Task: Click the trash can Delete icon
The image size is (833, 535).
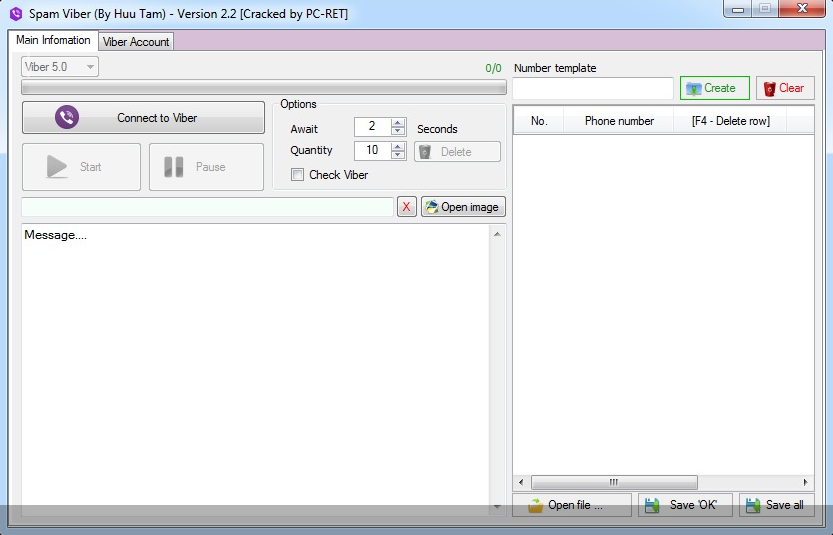Action: coord(425,152)
